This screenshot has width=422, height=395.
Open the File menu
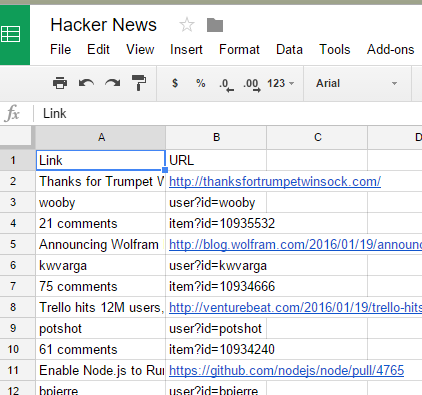pyautogui.click(x=60, y=50)
